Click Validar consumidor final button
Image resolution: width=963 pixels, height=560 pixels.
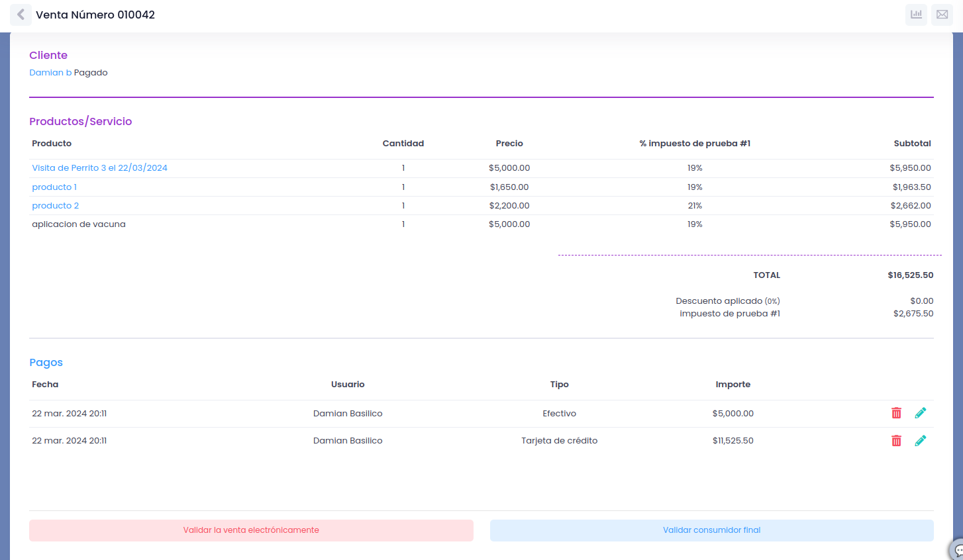point(712,530)
